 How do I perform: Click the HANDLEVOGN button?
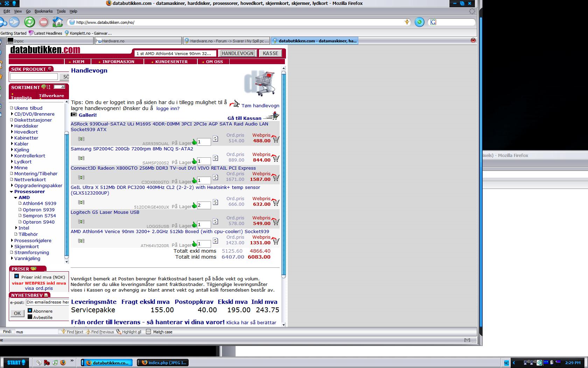(238, 53)
